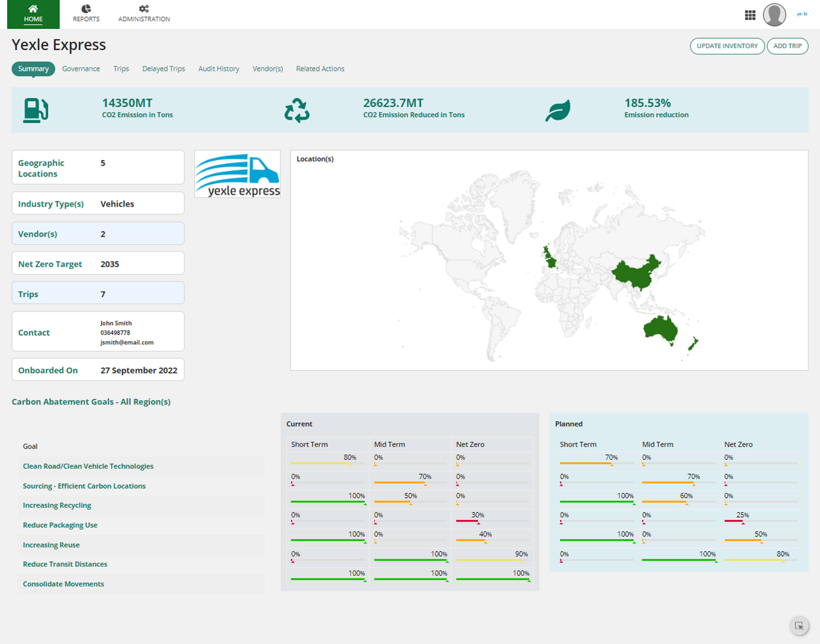820x644 pixels.
Task: Open the Trips count card
Action: tap(98, 293)
